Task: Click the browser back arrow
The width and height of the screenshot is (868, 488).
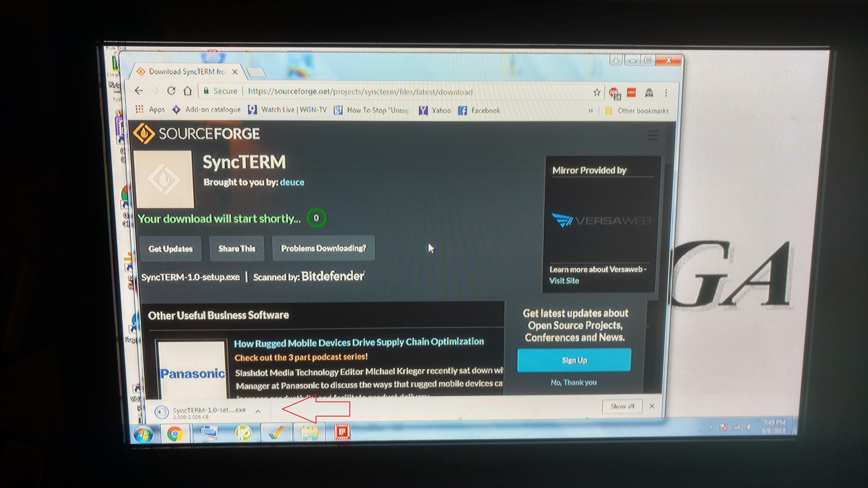Action: pyautogui.click(x=139, y=91)
